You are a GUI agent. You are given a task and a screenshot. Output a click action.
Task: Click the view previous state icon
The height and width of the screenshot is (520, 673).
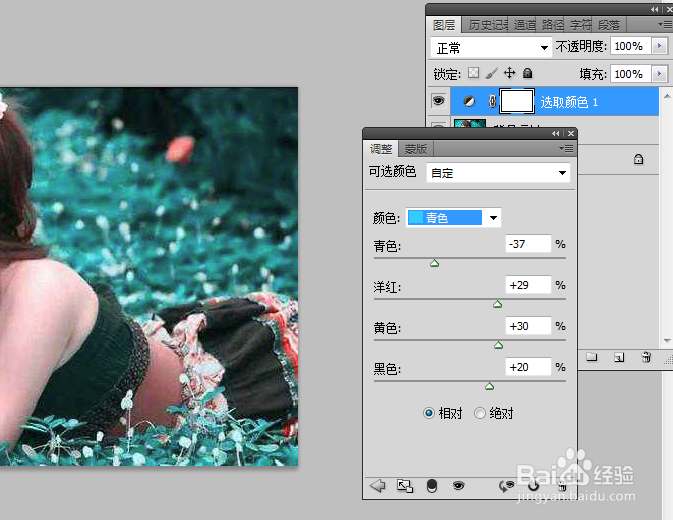click(x=506, y=486)
